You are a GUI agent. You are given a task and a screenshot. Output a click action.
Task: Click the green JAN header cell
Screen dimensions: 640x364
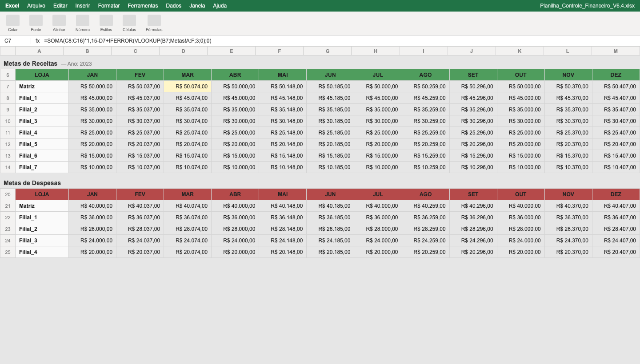pyautogui.click(x=92, y=75)
